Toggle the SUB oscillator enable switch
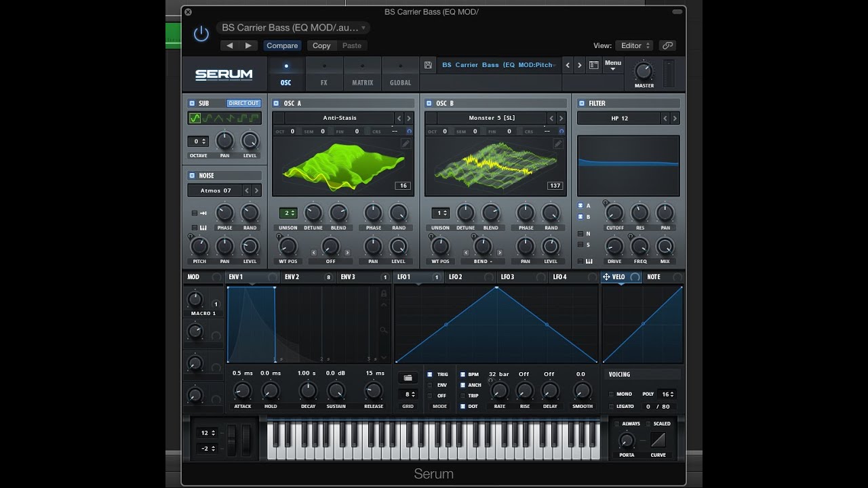This screenshot has width=868, height=488. pyautogui.click(x=192, y=103)
